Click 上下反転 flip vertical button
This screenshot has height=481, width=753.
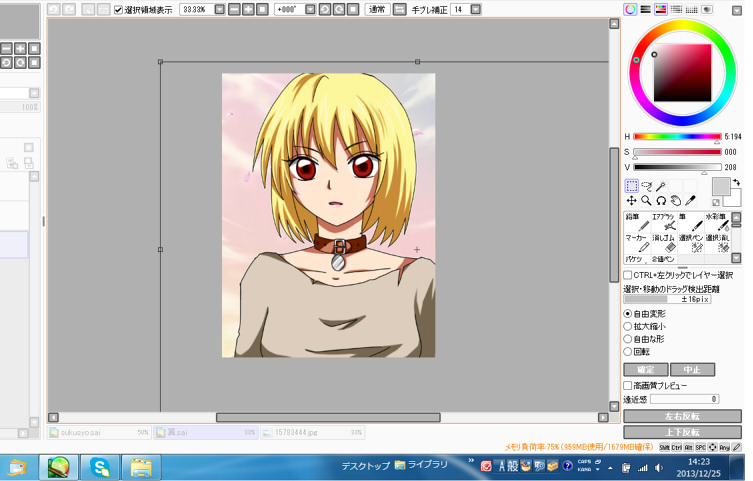pos(682,432)
